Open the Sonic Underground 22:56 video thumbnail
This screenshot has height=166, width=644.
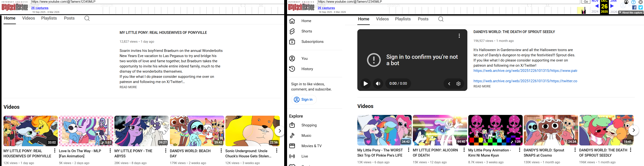(x=252, y=131)
